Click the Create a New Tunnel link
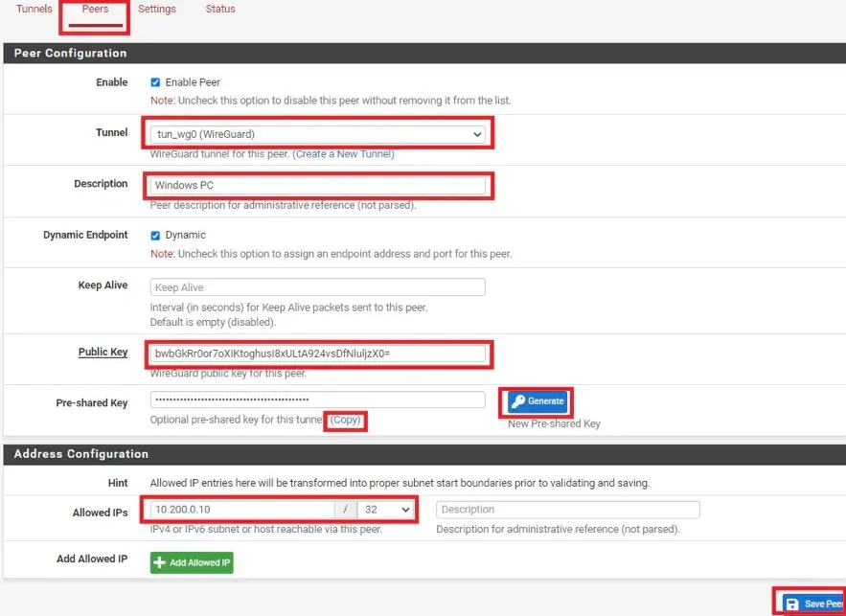Screen dimensions: 846x616 tap(343, 154)
